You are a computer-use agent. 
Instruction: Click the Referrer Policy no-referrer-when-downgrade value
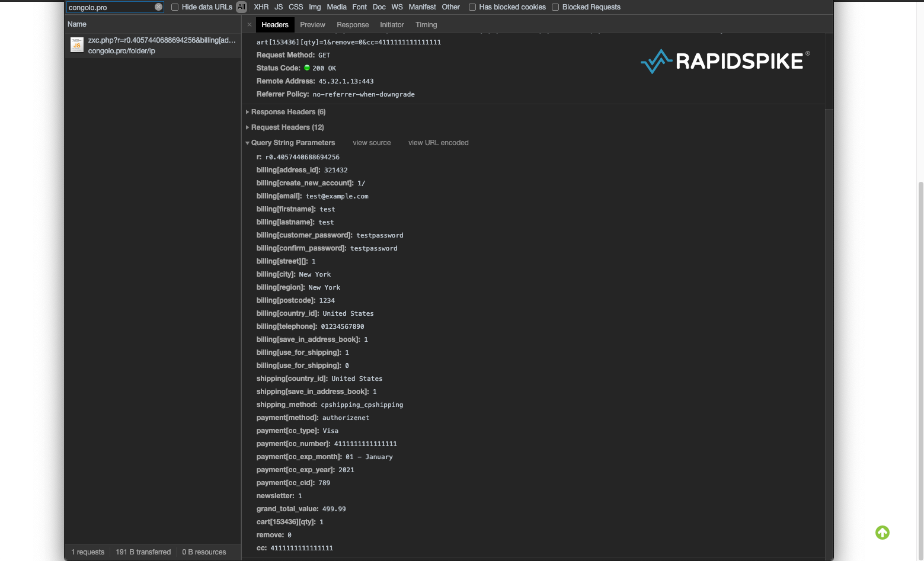click(364, 94)
